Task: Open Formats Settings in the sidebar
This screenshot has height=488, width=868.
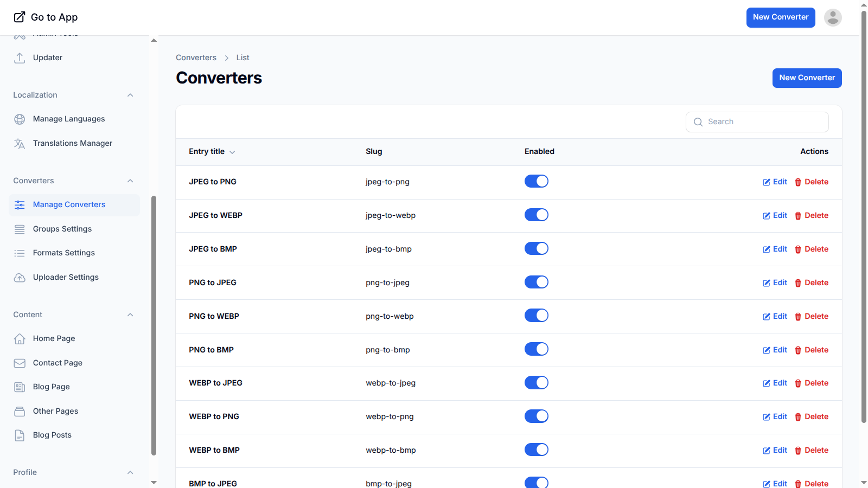Action: pyautogui.click(x=64, y=253)
